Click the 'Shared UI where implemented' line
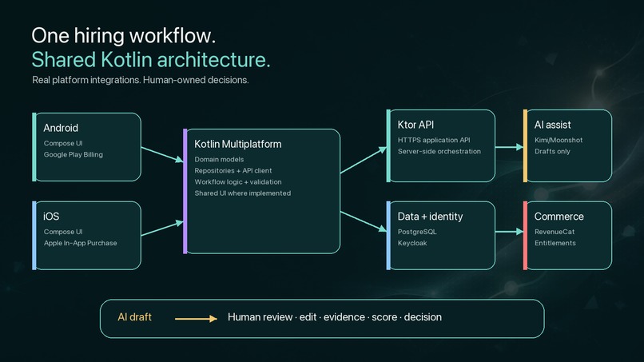The image size is (644, 362). [242, 193]
